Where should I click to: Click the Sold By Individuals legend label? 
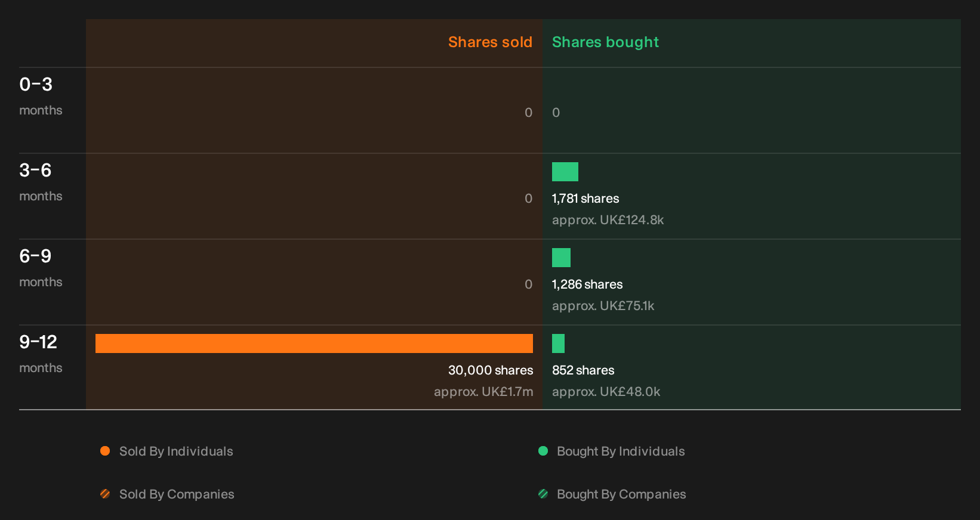coord(176,451)
